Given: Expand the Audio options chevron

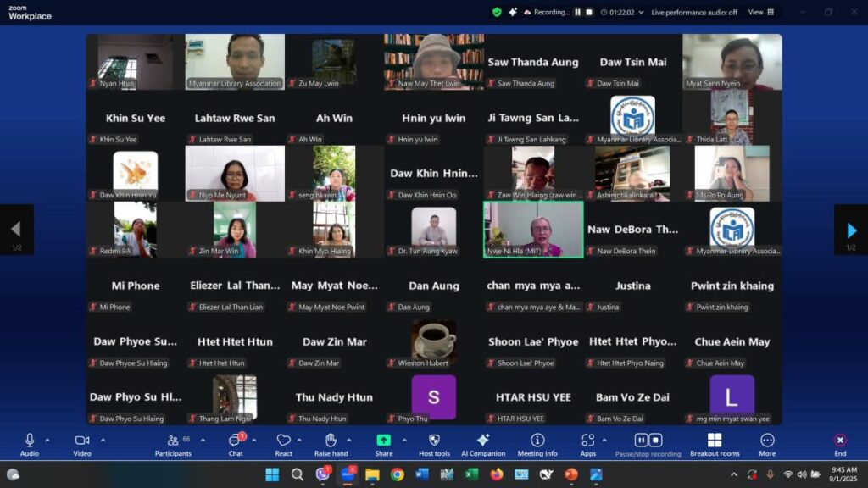Looking at the screenshot, I should [47, 440].
